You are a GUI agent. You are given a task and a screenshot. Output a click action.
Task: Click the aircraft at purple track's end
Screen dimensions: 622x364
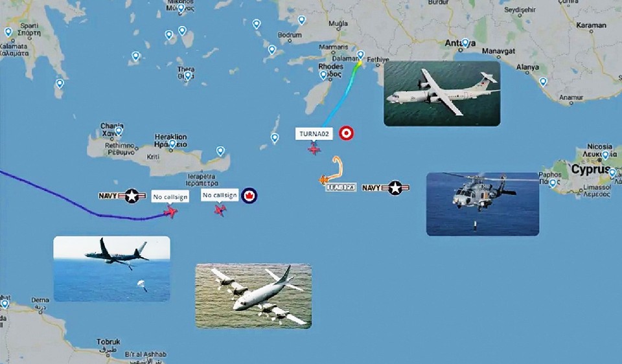pos(171,212)
